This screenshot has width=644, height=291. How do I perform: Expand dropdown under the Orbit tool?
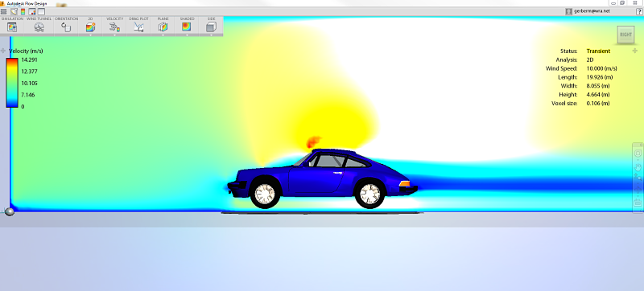click(638, 196)
